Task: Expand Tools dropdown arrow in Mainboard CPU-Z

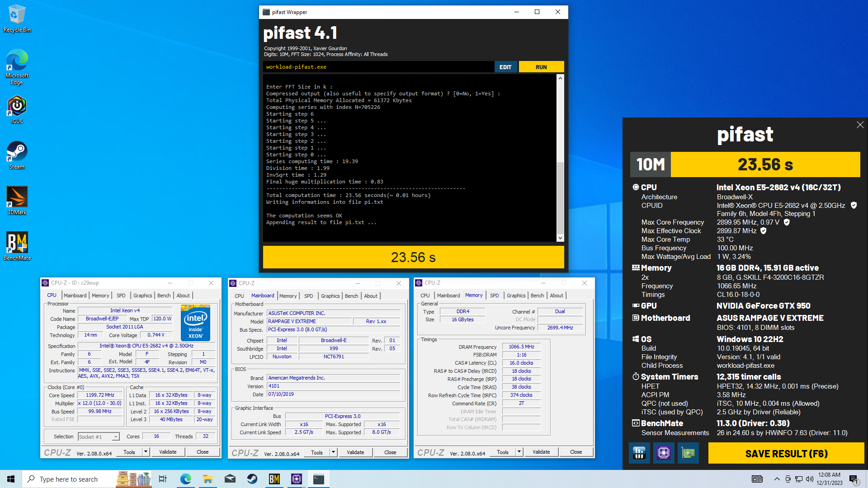Action: click(x=333, y=452)
